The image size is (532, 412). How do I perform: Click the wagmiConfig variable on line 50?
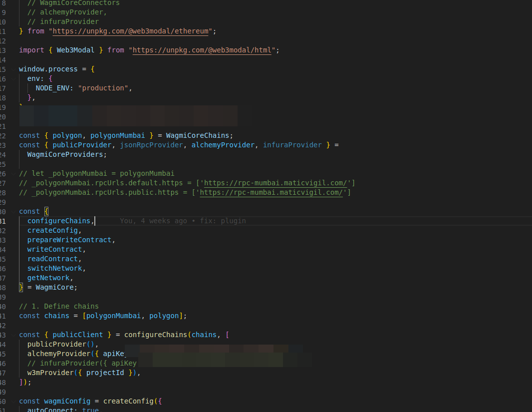tap(67, 401)
